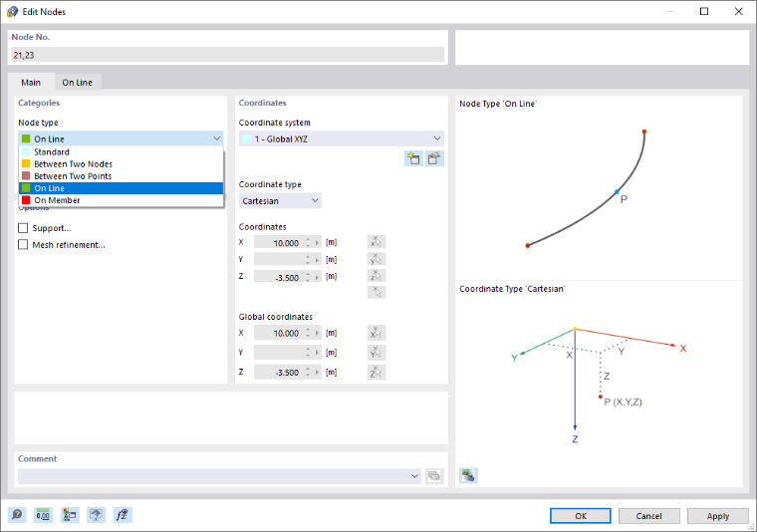Image resolution: width=757 pixels, height=532 pixels.
Task: Maximize the Edit Nodes window
Action: (704, 11)
